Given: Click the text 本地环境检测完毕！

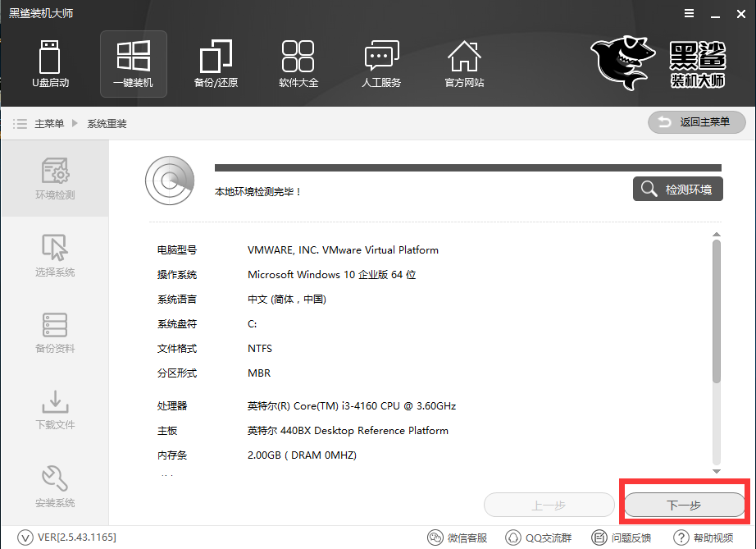Looking at the screenshot, I should 258,192.
